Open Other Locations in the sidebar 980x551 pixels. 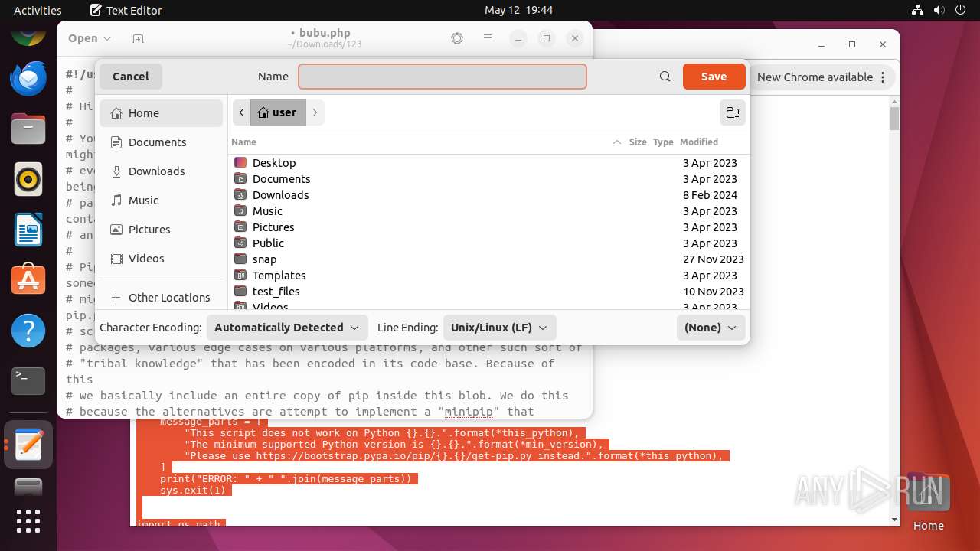161,298
